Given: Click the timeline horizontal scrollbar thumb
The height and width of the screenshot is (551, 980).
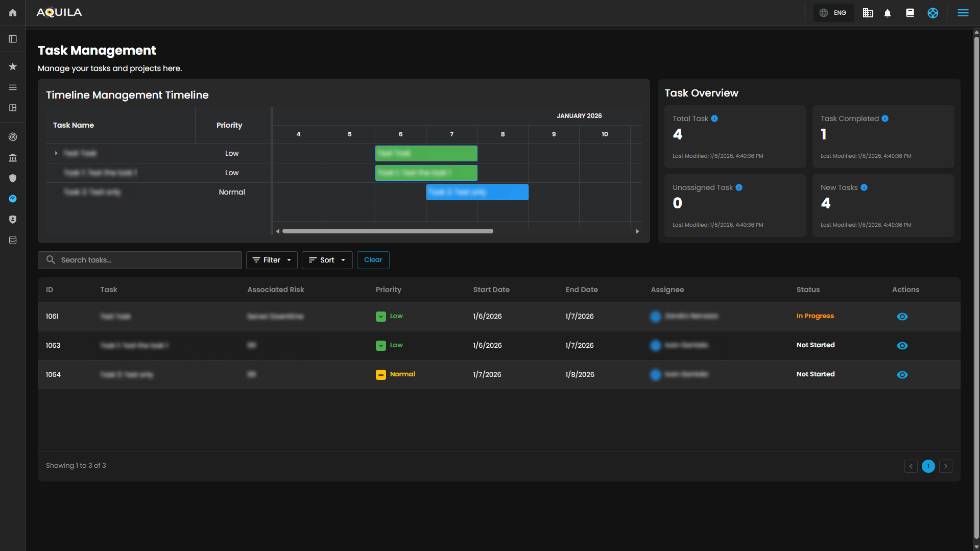Looking at the screenshot, I should 388,231.
